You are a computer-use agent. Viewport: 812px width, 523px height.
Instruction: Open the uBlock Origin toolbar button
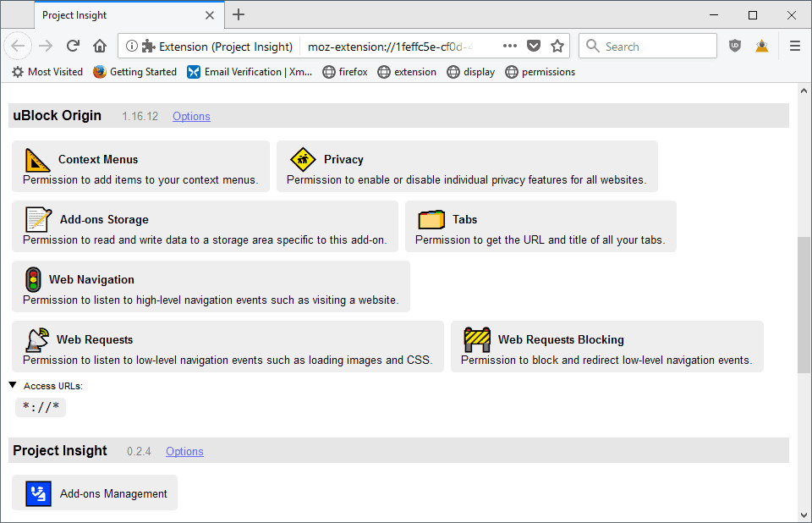click(735, 47)
